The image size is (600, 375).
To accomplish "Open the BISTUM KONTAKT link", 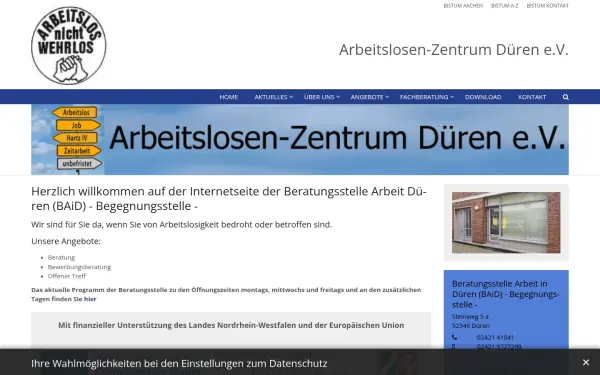I will 548,6.
